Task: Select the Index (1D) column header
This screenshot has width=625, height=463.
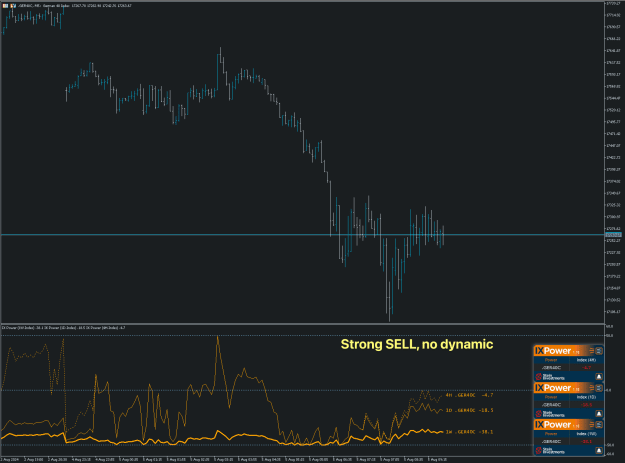Action: click(586, 397)
